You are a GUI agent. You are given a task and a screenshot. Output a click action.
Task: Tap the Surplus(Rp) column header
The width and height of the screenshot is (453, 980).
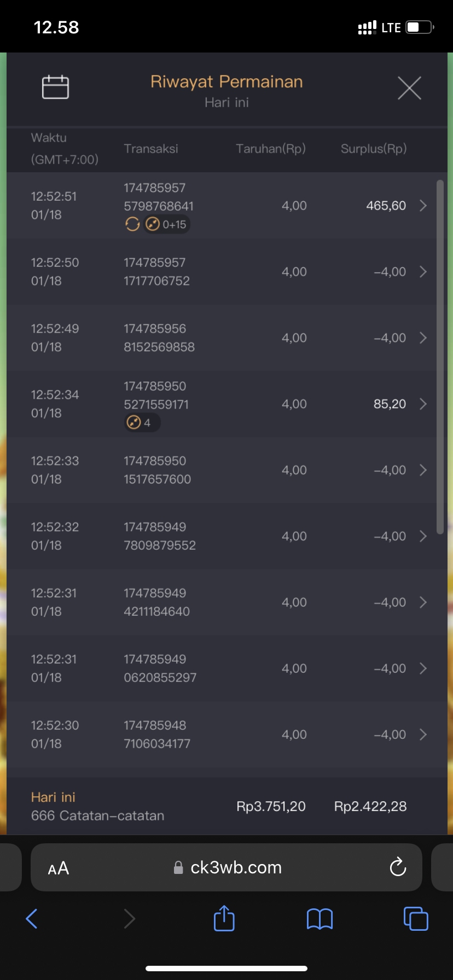pos(374,149)
